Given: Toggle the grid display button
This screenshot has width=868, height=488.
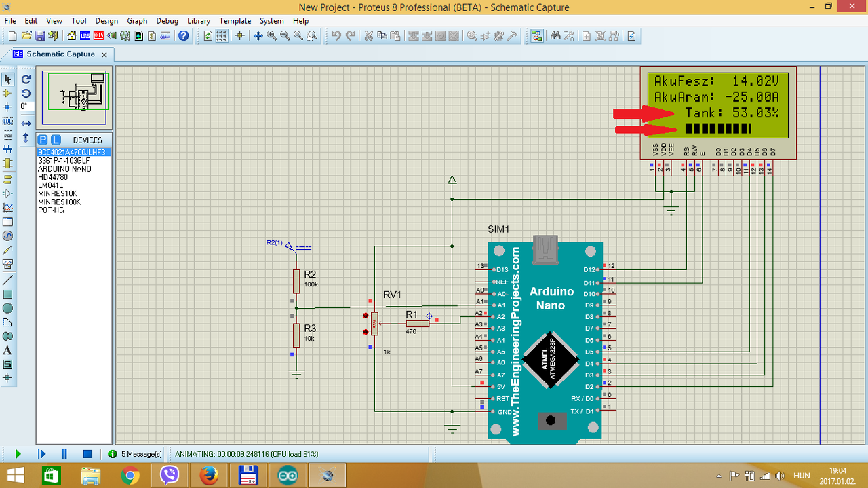Looking at the screenshot, I should click(x=222, y=36).
